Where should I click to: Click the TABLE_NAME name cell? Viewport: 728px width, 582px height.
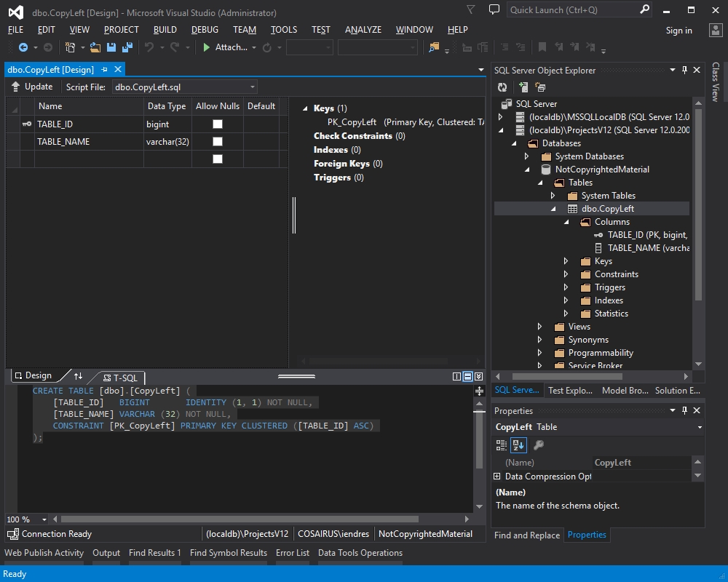coord(89,142)
